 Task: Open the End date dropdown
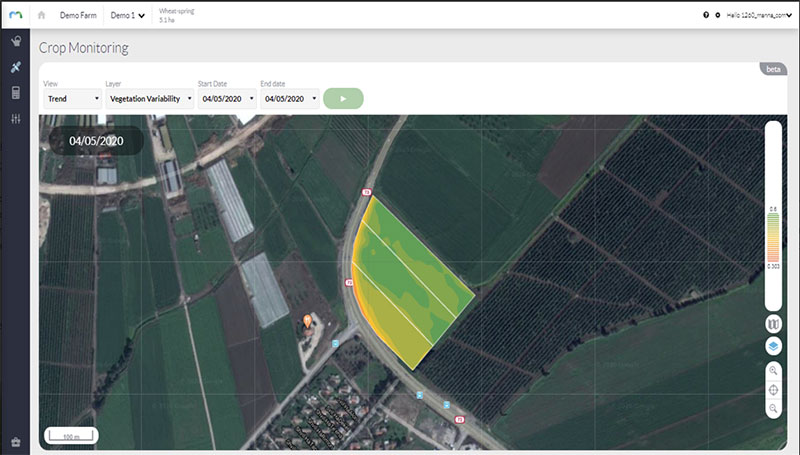(x=288, y=99)
